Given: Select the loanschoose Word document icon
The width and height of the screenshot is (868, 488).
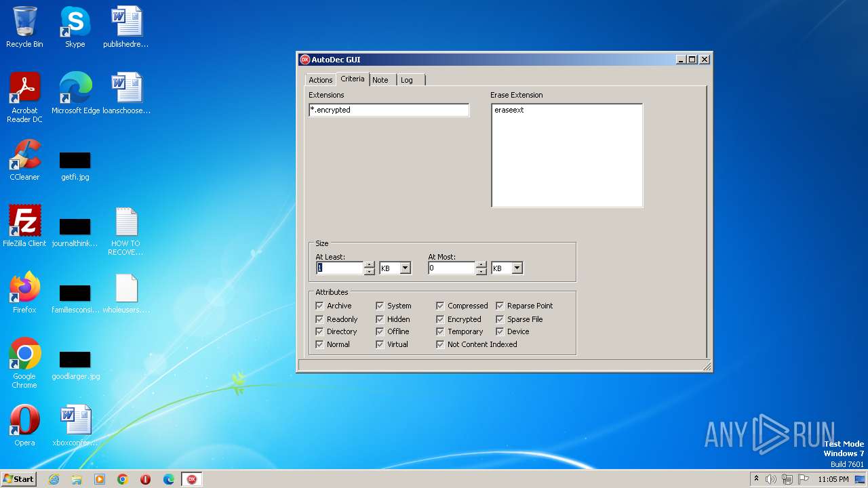Looking at the screenshot, I should point(126,94).
